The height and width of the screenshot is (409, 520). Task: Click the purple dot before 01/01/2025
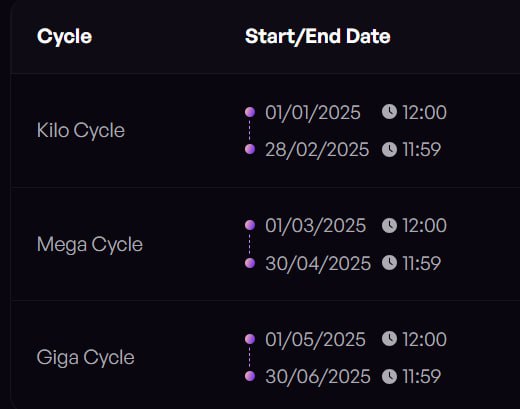pyautogui.click(x=250, y=112)
